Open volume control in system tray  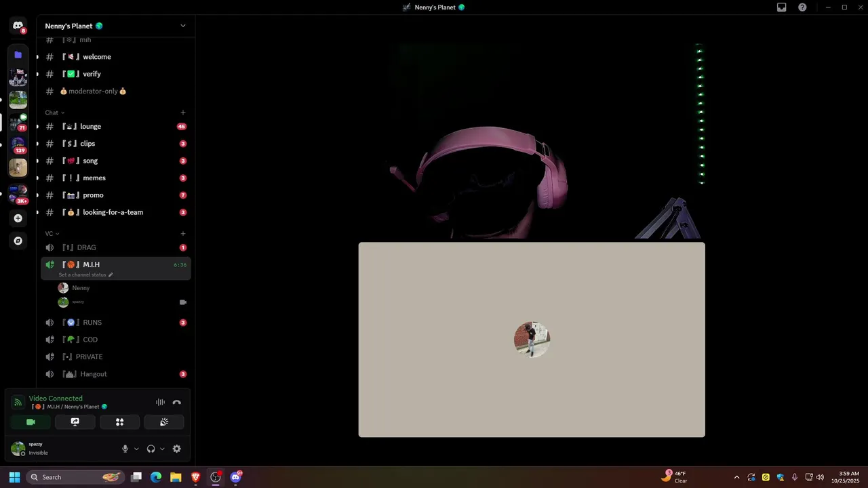click(x=820, y=477)
